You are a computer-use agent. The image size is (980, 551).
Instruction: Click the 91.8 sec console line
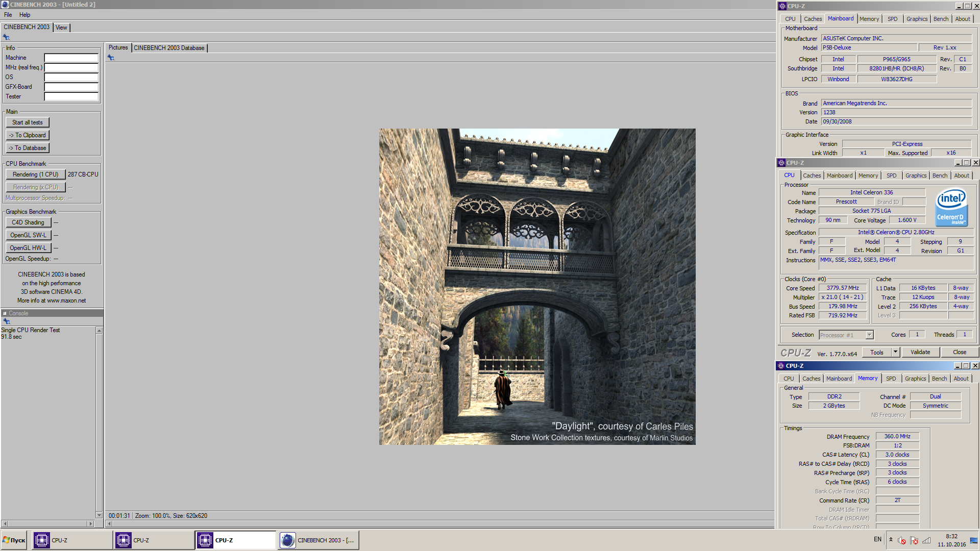tap(11, 337)
